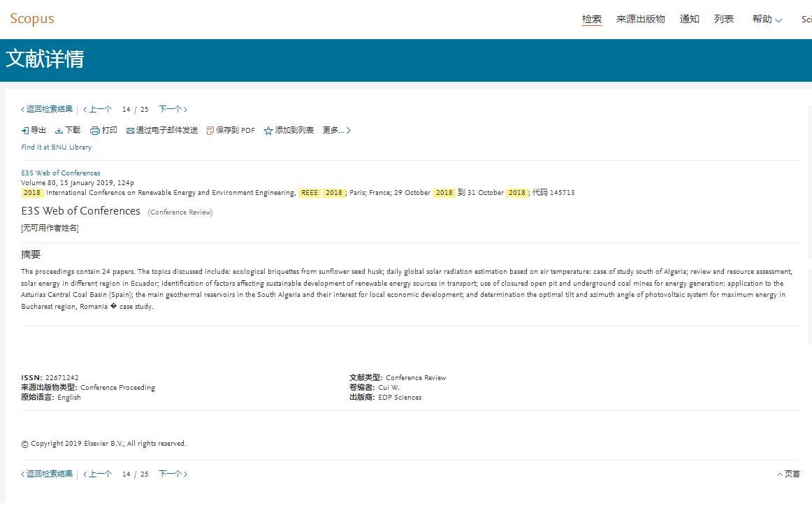Select the 检索 (Search) tab
The image size is (812, 508).
592,20
